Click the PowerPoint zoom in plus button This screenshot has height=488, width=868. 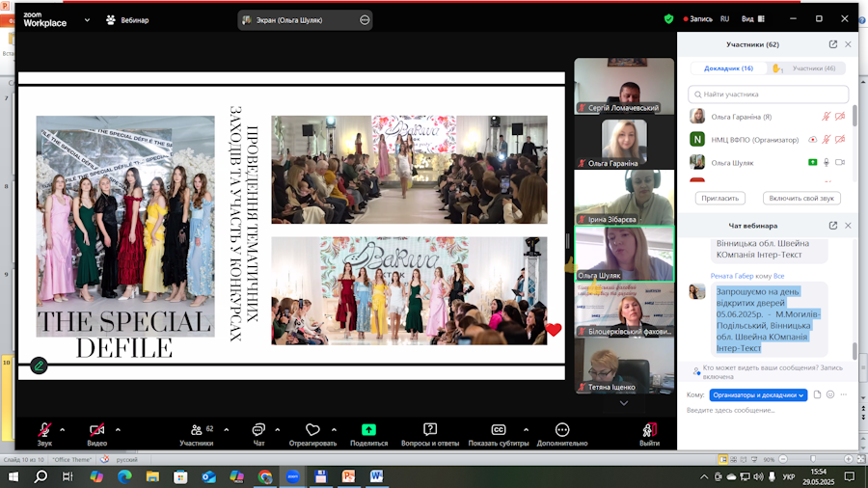coord(848,459)
